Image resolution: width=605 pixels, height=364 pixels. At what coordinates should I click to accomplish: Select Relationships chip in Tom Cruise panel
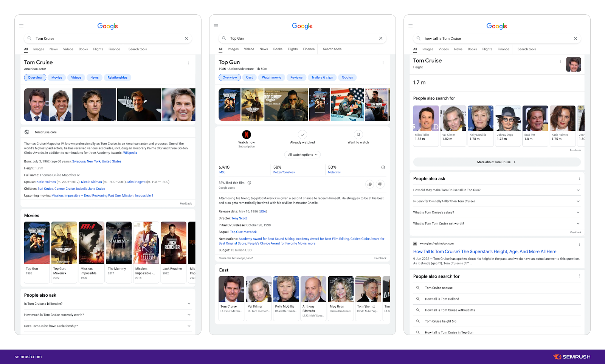click(117, 77)
